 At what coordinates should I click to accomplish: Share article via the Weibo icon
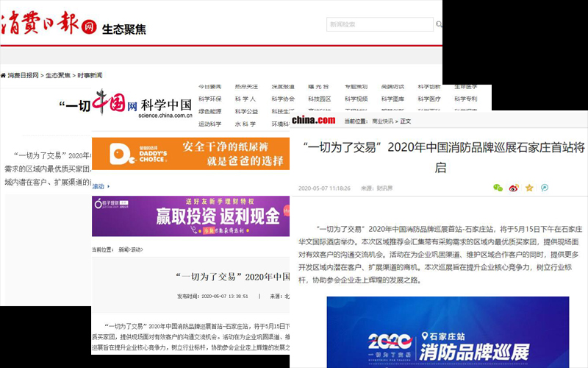(513, 188)
